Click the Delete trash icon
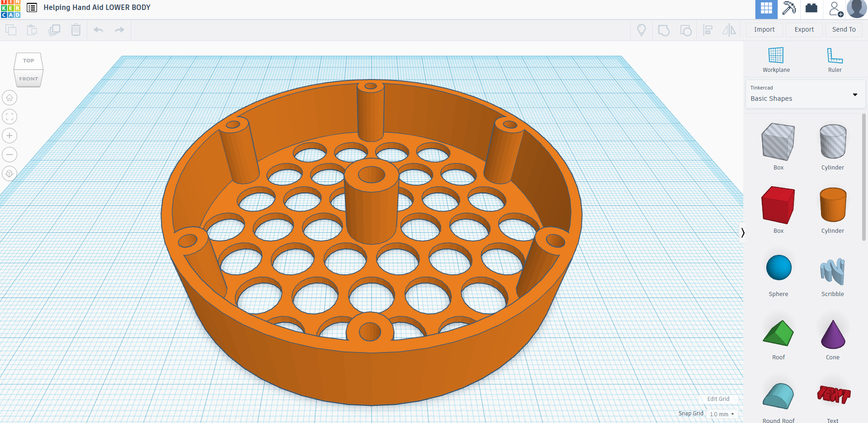The width and height of the screenshot is (868, 423). [76, 30]
